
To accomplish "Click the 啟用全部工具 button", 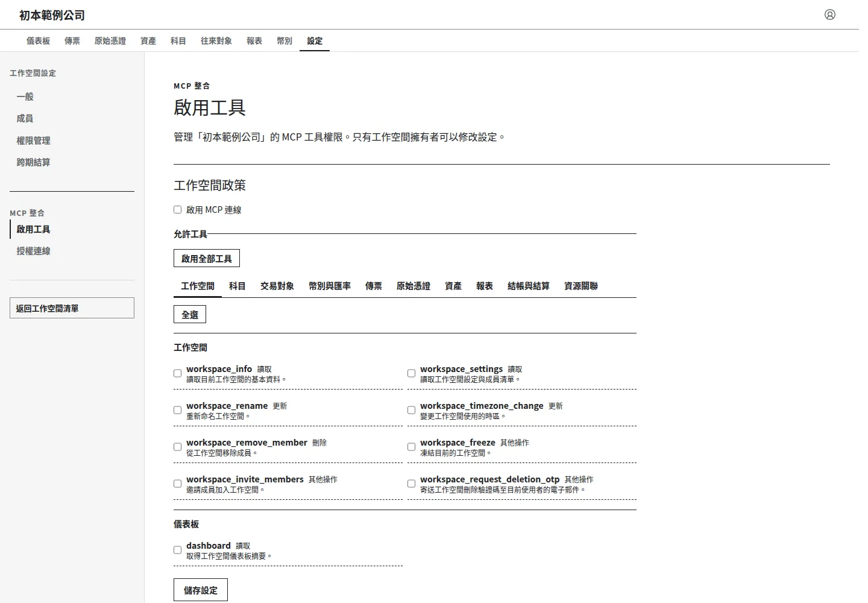I will click(207, 259).
